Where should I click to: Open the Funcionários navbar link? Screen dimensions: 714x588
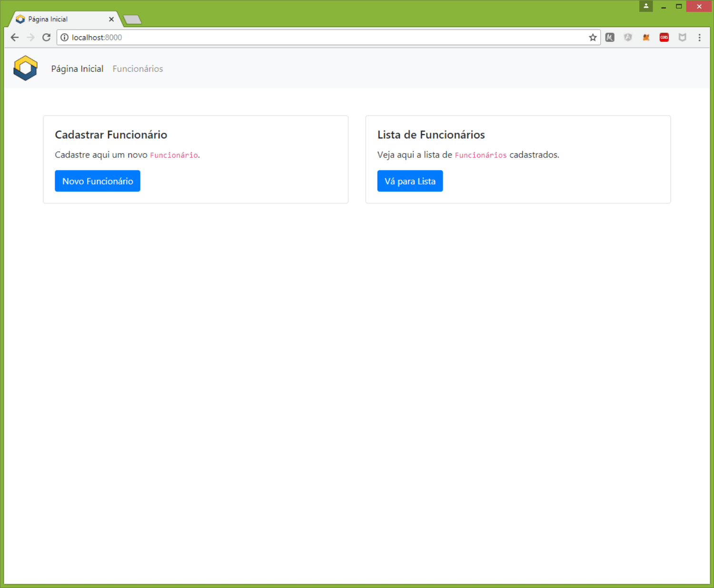pos(138,69)
